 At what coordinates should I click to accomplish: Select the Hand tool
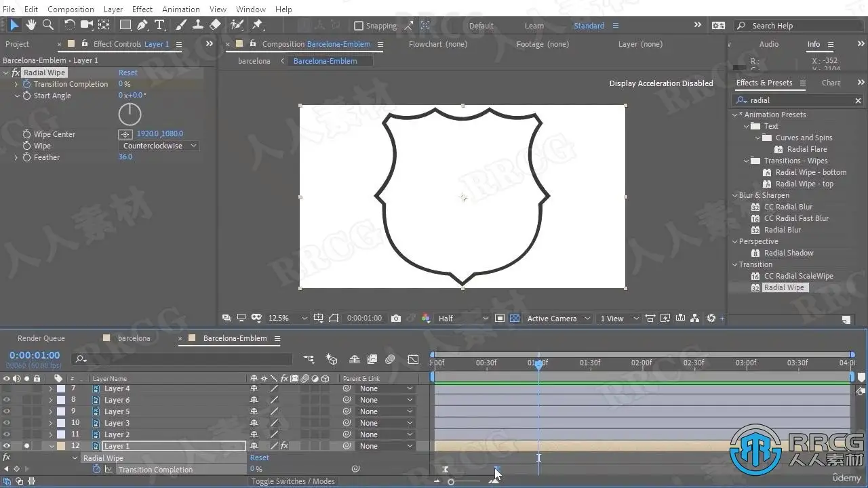31,25
